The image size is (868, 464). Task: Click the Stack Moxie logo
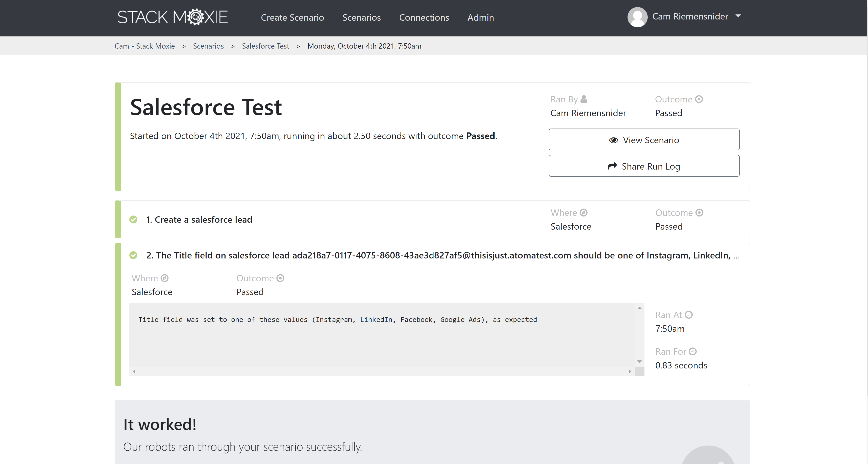pyautogui.click(x=172, y=16)
